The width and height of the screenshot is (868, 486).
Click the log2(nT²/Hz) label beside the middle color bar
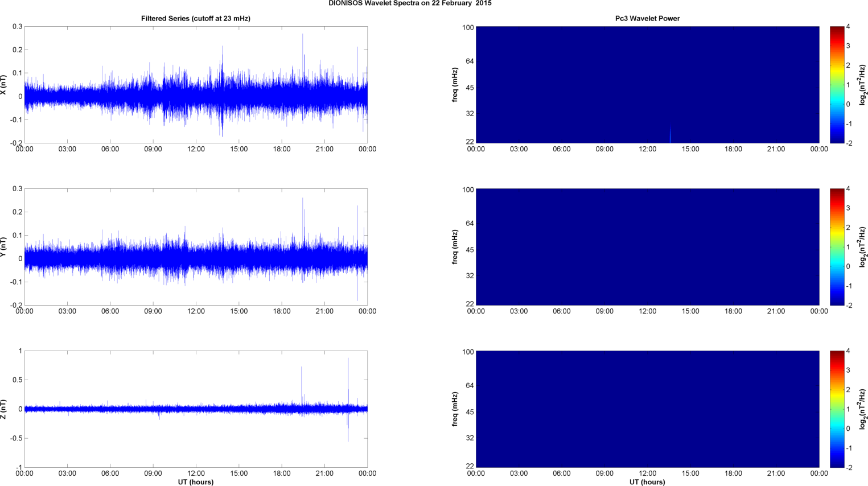(863, 247)
